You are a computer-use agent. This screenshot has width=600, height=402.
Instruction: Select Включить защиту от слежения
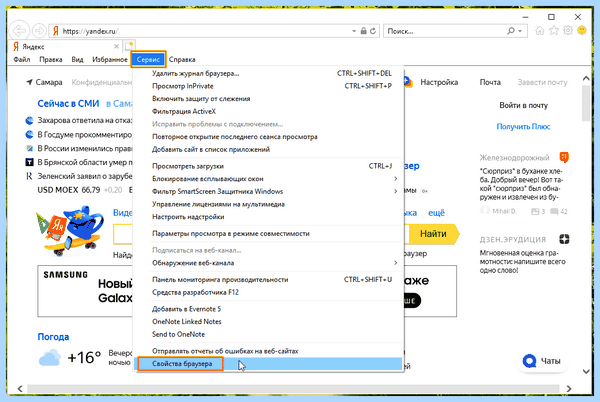(x=269, y=99)
